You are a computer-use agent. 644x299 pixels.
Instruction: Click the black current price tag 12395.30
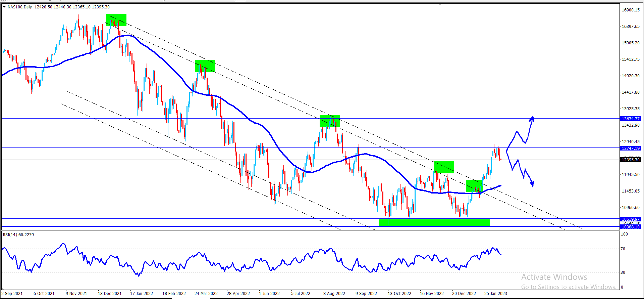tap(631, 160)
